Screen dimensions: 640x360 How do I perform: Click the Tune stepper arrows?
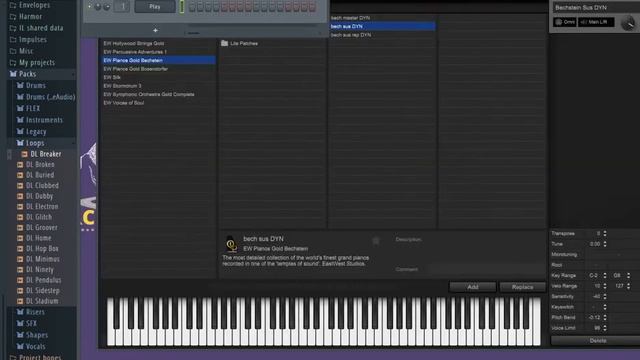[605, 244]
